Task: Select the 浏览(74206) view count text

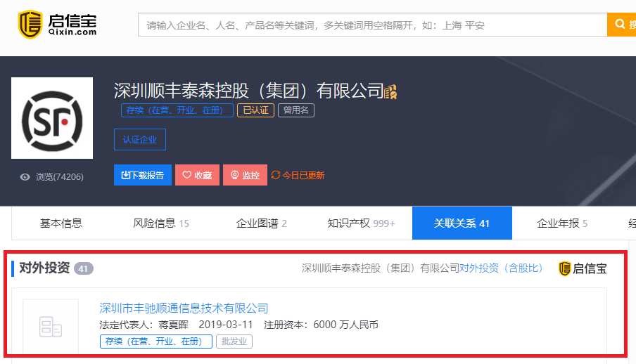Action: 60,177
